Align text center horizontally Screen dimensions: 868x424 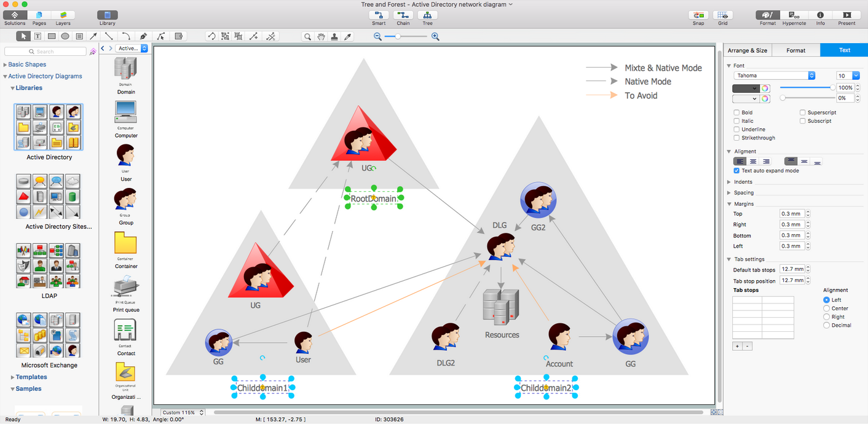pos(753,162)
